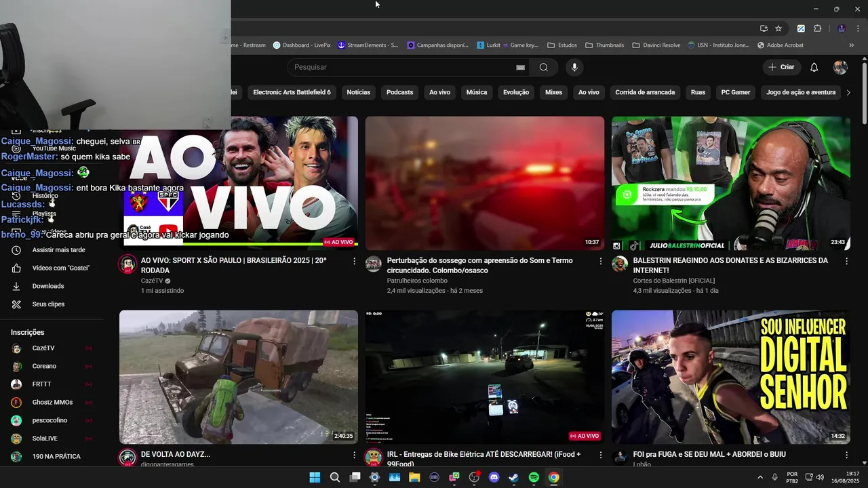This screenshot has height=488, width=868.
Task: Select the Corrida de arrancada chip
Action: [645, 92]
